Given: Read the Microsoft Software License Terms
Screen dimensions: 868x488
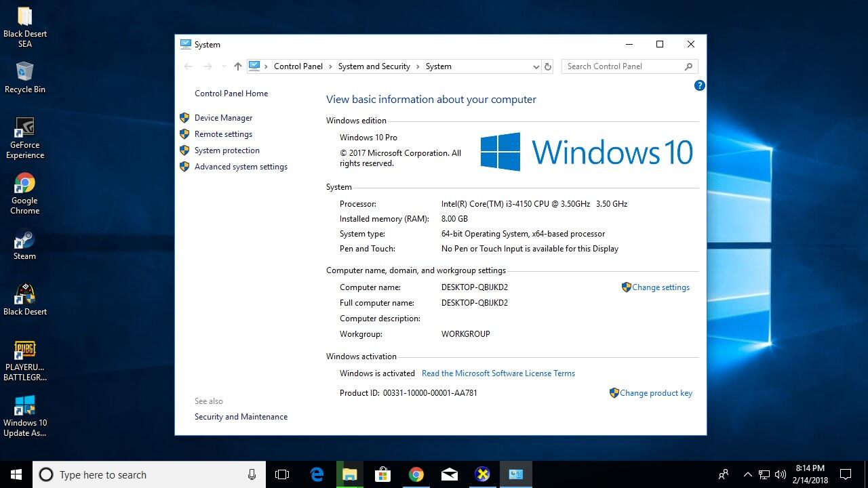Looking at the screenshot, I should (498, 373).
